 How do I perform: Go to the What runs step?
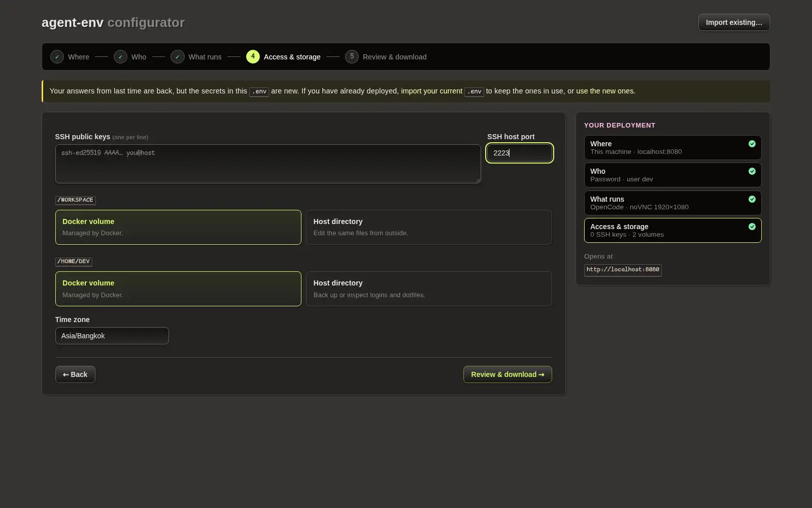[x=196, y=57]
